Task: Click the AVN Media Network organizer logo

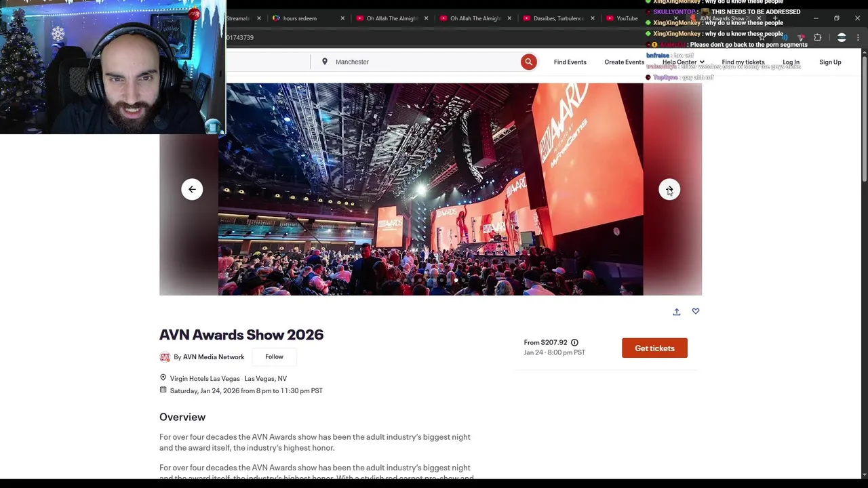Action: [165, 357]
